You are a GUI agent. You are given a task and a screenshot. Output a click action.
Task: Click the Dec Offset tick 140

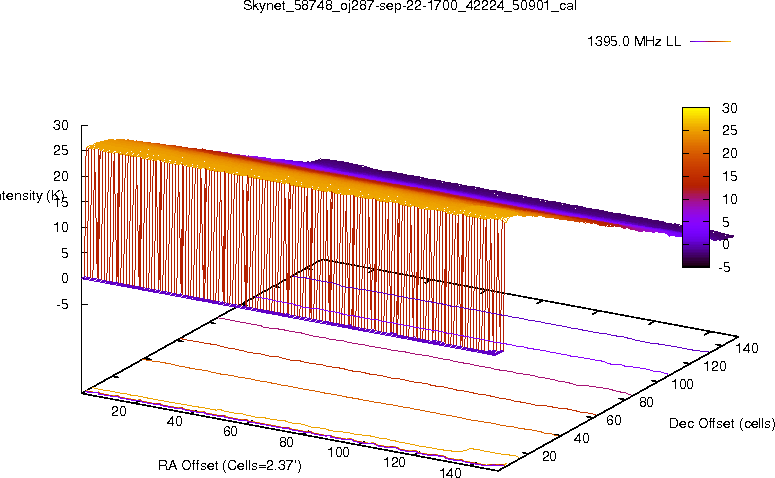pyautogui.click(x=747, y=348)
